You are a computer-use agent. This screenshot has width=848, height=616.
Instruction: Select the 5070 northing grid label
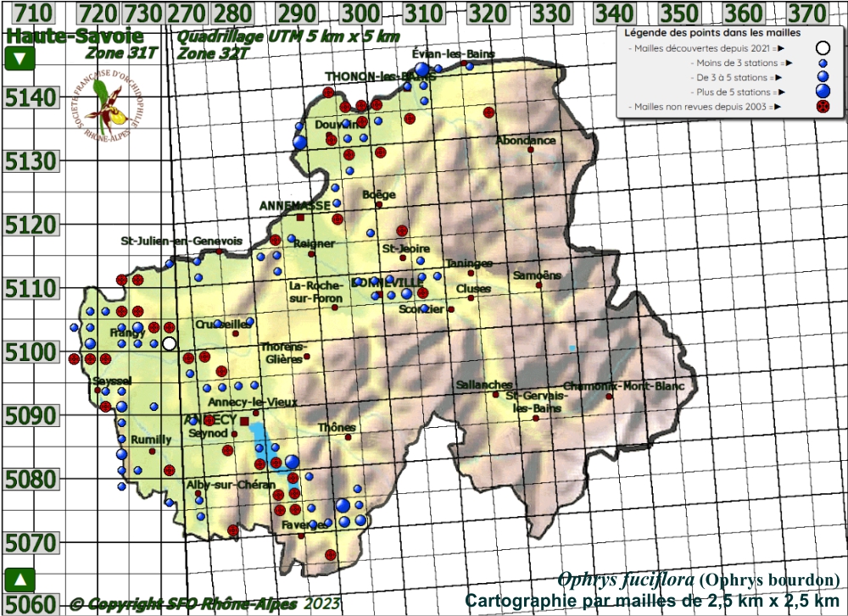click(31, 541)
